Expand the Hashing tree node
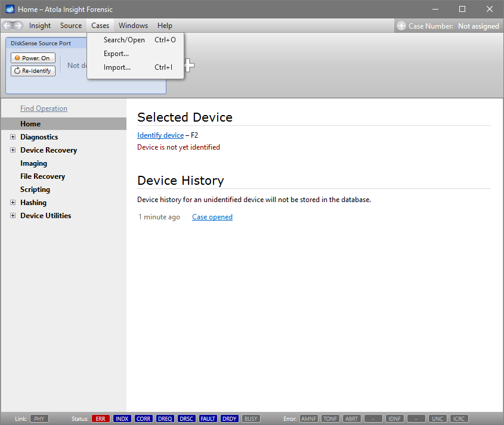 pyautogui.click(x=13, y=203)
